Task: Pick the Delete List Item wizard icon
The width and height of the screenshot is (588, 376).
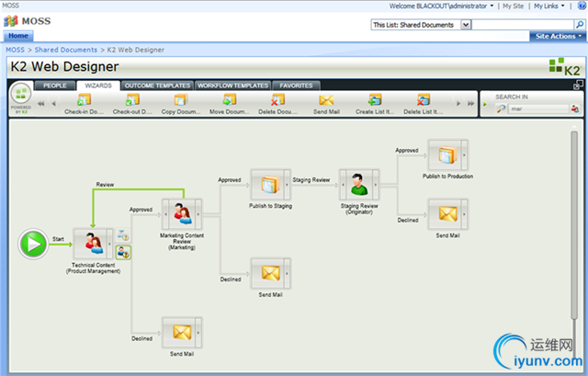Action: coord(423,100)
